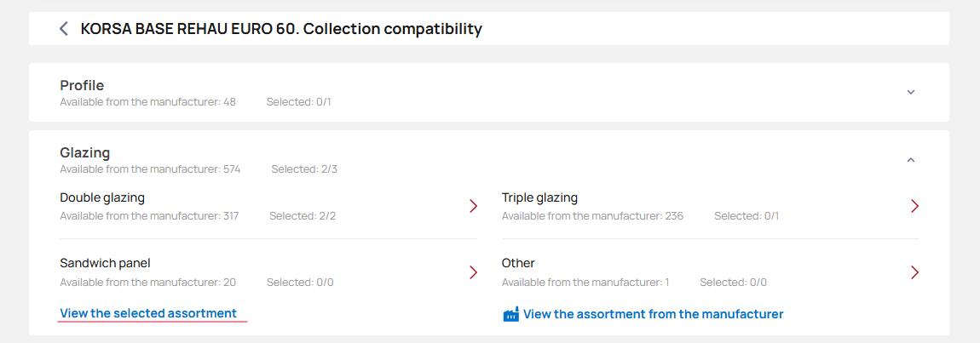Viewport: 980px width, 343px height.
Task: Click the Glazing section heading
Action: (x=85, y=153)
